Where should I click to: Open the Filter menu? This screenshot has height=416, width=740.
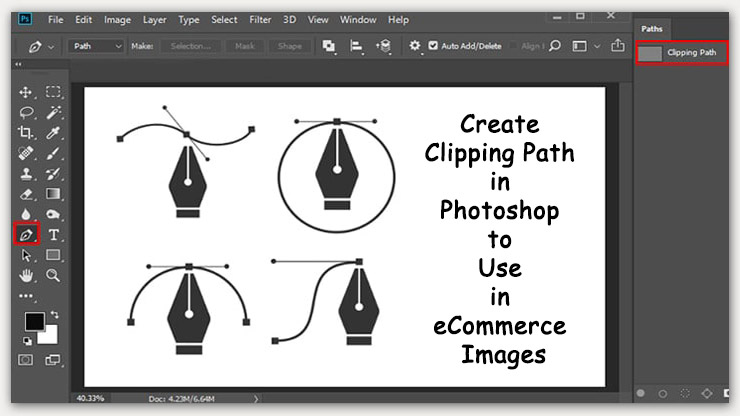pos(259,19)
